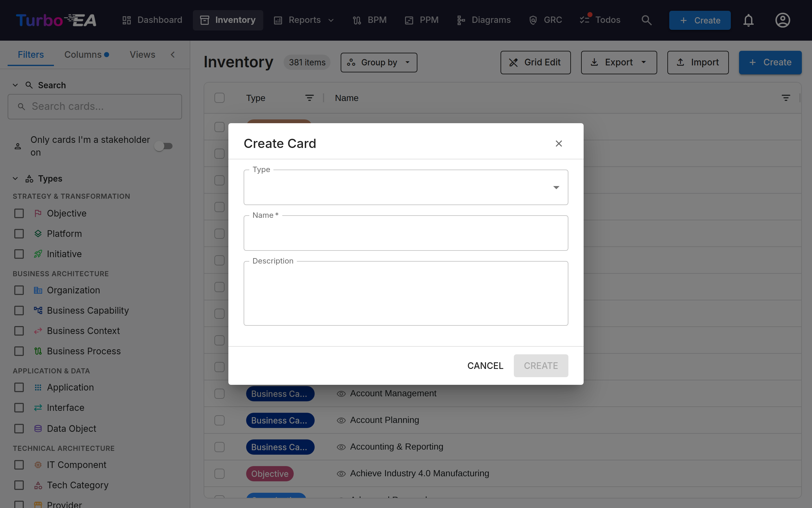The image size is (812, 508).
Task: Click the Type column filter icon
Action: [309, 98]
